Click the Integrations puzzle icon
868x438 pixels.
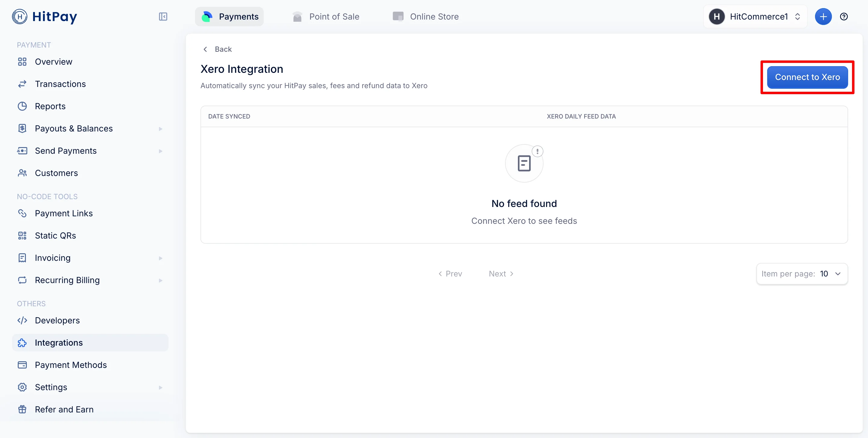22,342
